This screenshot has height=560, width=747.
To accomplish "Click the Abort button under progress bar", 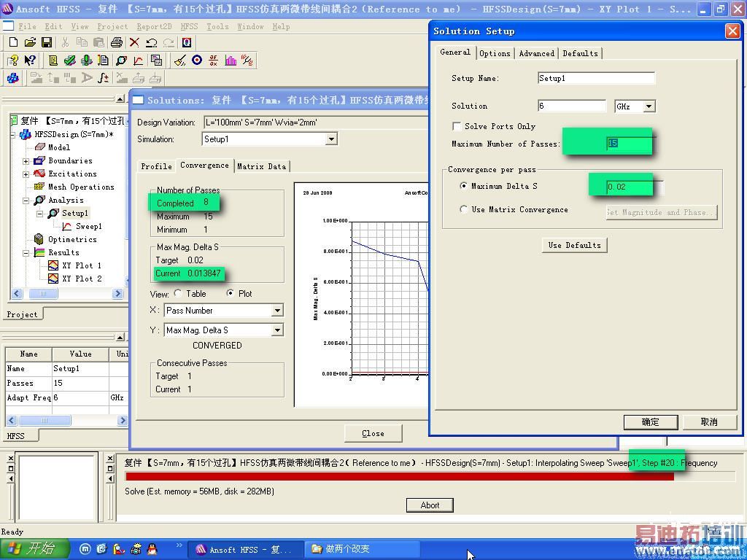I will click(430, 505).
